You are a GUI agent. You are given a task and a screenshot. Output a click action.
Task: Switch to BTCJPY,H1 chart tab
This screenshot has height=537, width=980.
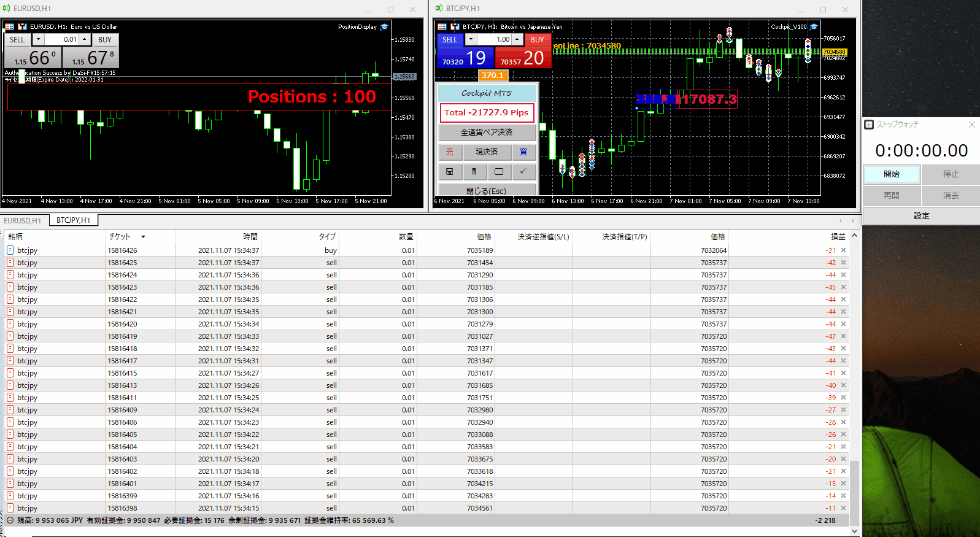click(74, 220)
